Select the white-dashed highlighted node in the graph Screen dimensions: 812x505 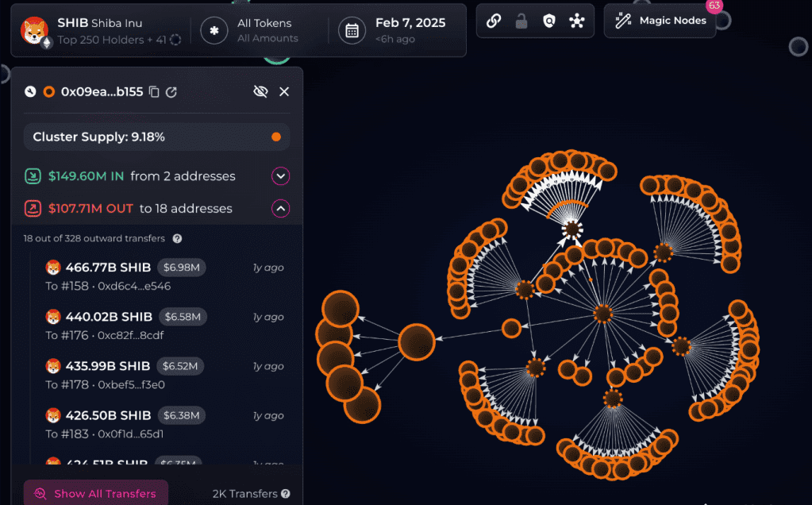coord(572,229)
